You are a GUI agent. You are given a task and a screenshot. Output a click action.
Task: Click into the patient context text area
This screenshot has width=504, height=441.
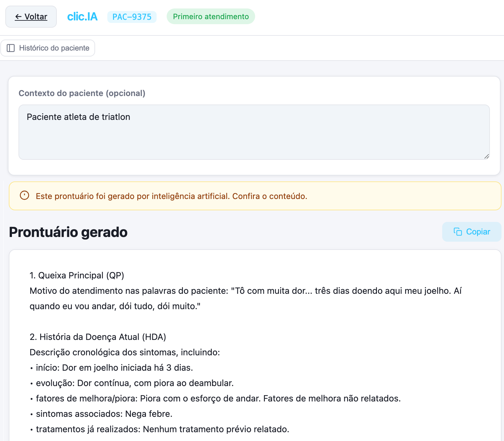coord(254,132)
